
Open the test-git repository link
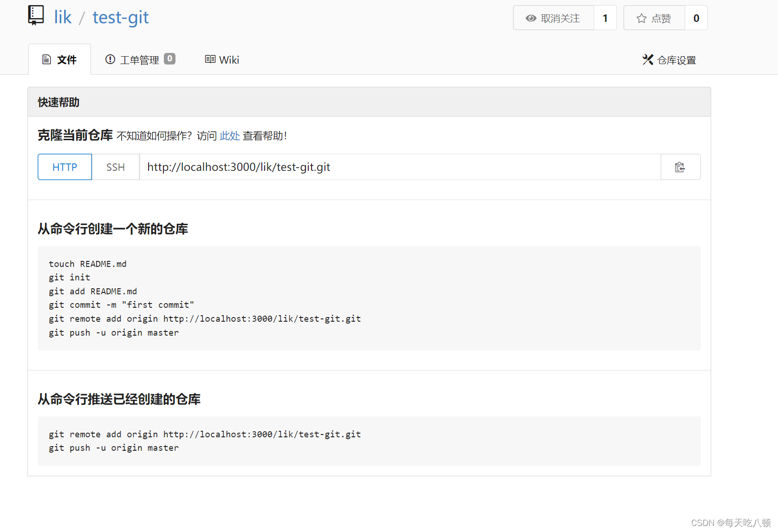[x=120, y=18]
